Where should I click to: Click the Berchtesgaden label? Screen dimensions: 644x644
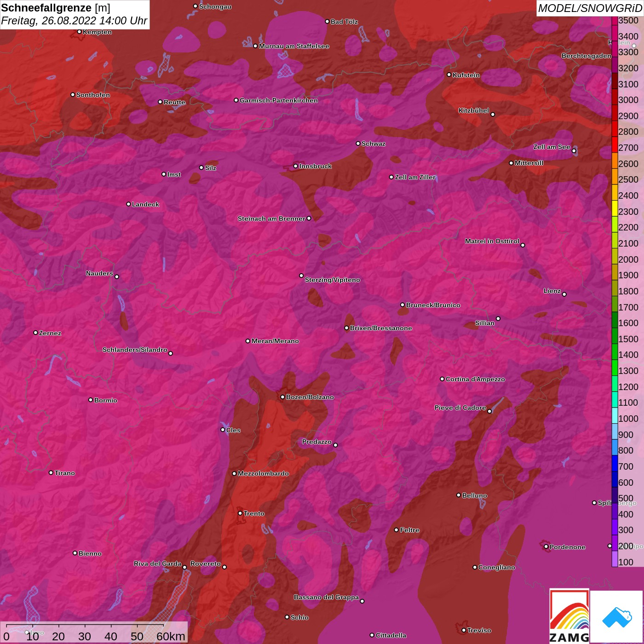click(x=586, y=56)
